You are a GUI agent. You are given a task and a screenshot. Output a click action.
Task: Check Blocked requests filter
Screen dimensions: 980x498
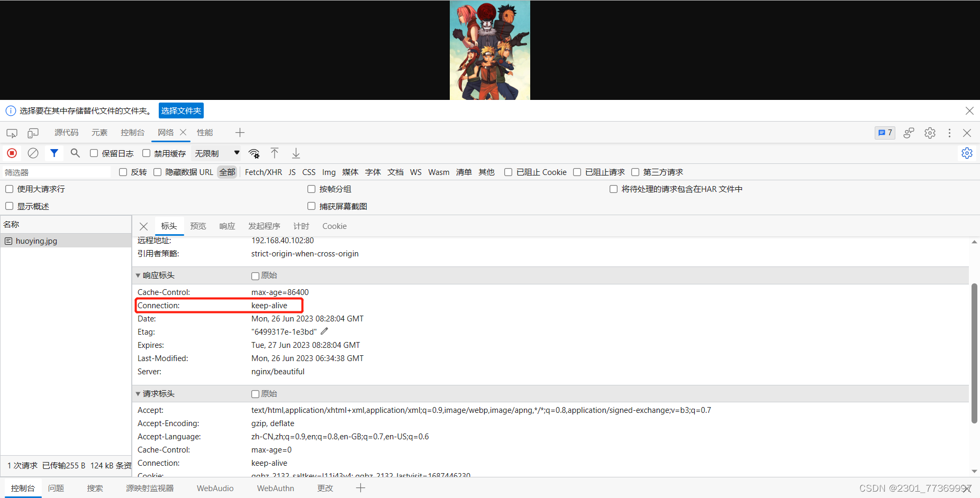pos(577,172)
